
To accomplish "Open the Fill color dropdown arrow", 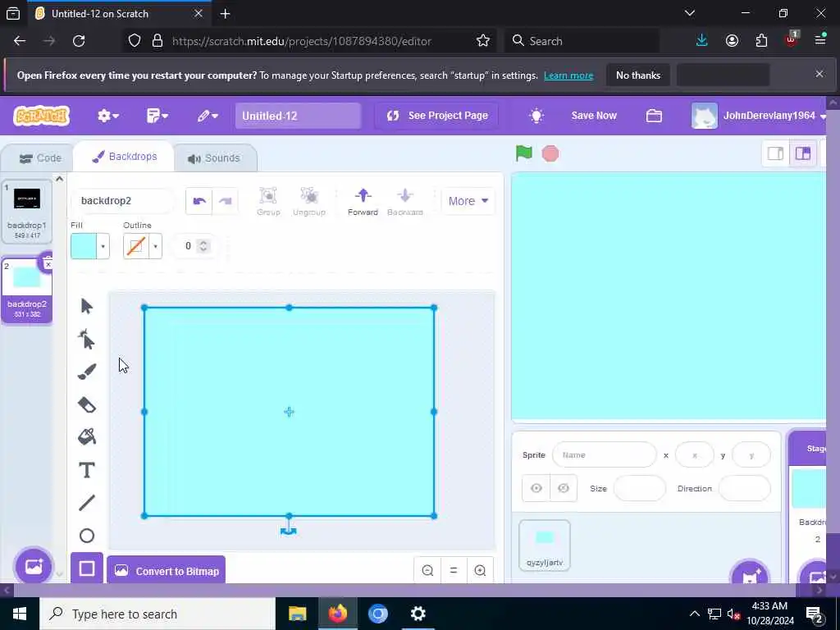I will tap(103, 246).
